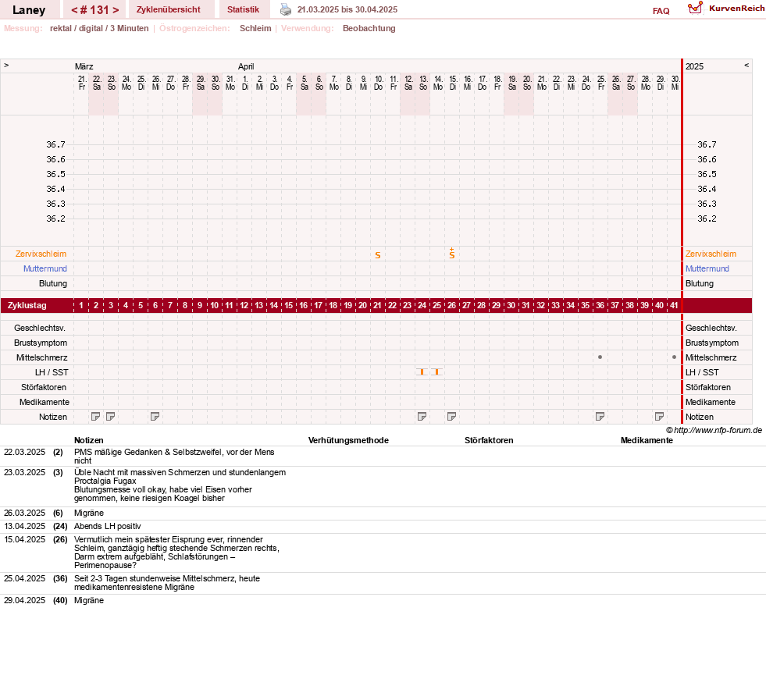This screenshot has width=766, height=700.
Task: Click date header 30. Mi in April
Action: click(x=675, y=83)
